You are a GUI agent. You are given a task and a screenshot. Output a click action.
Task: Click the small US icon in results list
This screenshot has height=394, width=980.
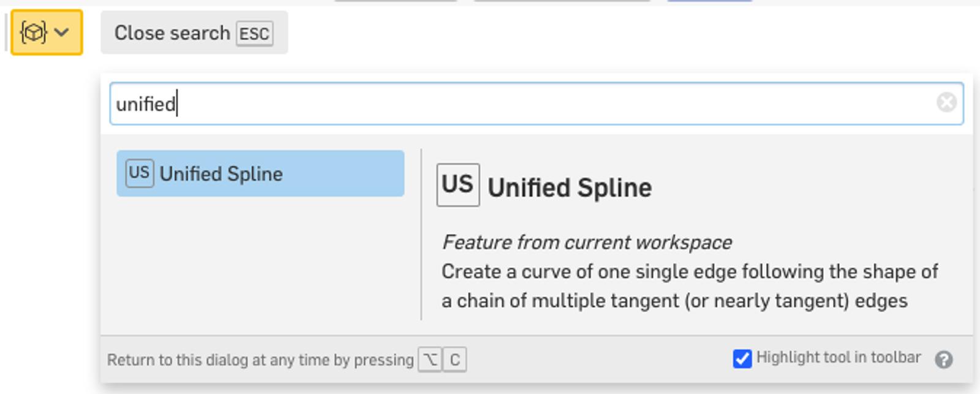tap(139, 173)
